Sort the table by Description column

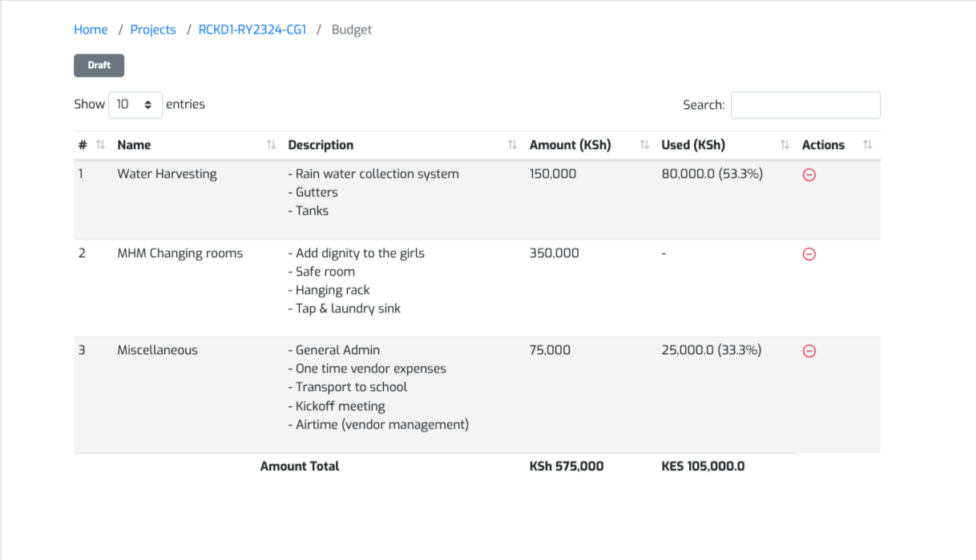pyautogui.click(x=512, y=145)
